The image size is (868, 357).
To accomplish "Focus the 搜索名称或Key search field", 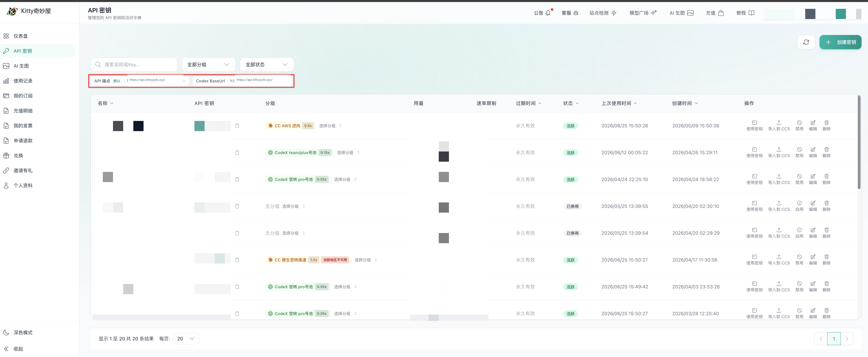I will click(134, 64).
